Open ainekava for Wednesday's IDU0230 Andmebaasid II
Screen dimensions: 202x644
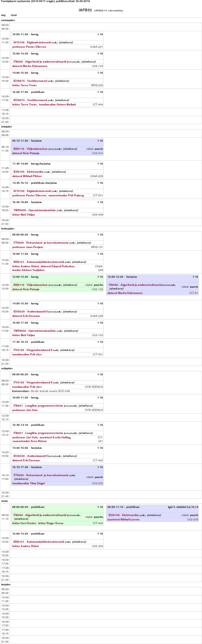point(70,312)
